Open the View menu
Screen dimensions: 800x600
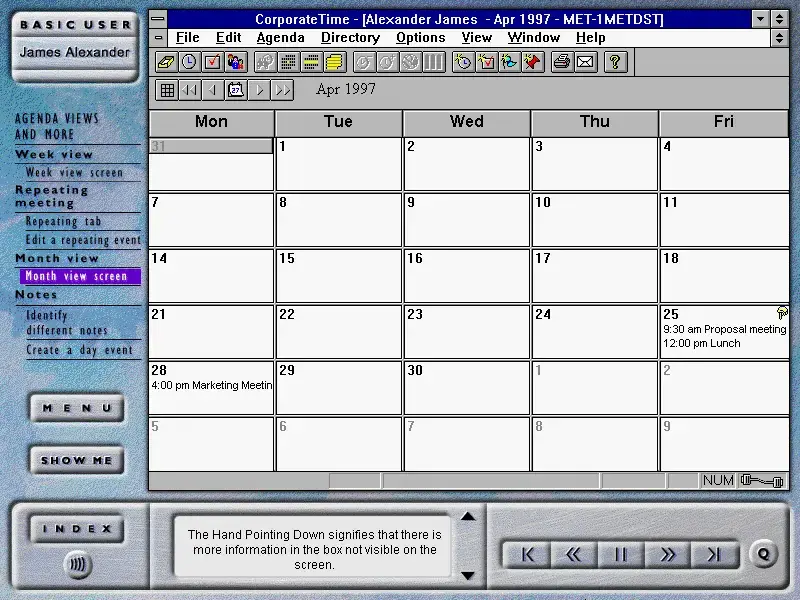point(477,38)
